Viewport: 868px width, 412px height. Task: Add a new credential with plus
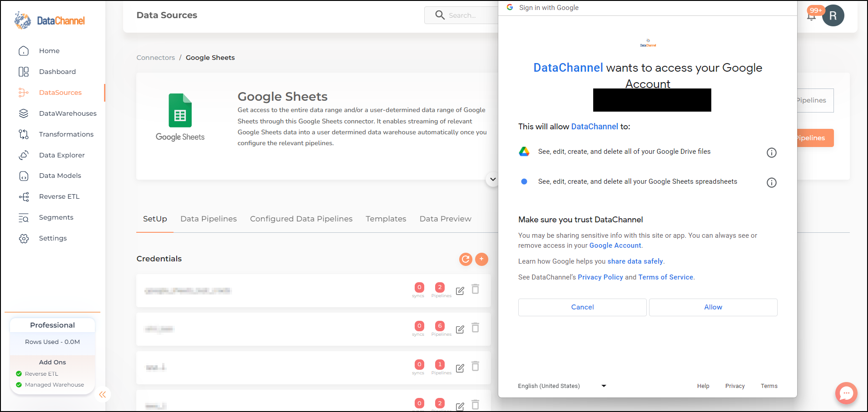coord(481,259)
